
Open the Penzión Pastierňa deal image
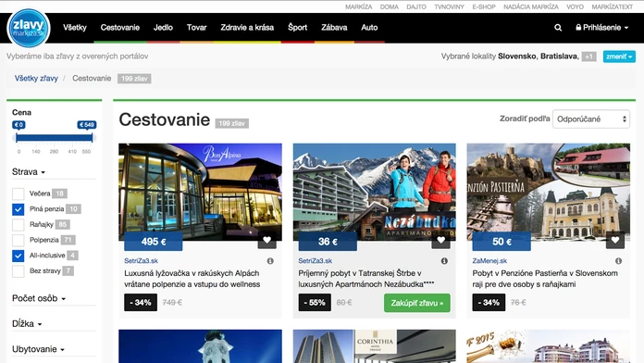(549, 192)
